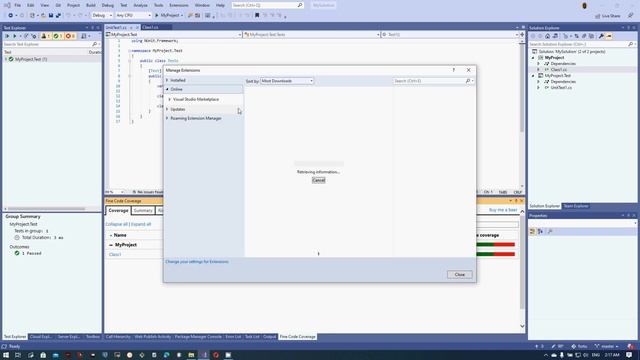Open the Build menu

(91, 6)
